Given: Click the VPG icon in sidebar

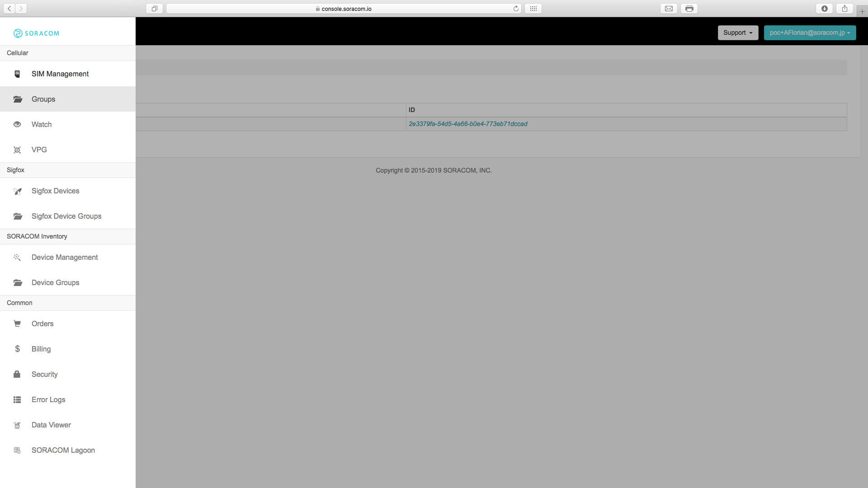Looking at the screenshot, I should coord(17,150).
